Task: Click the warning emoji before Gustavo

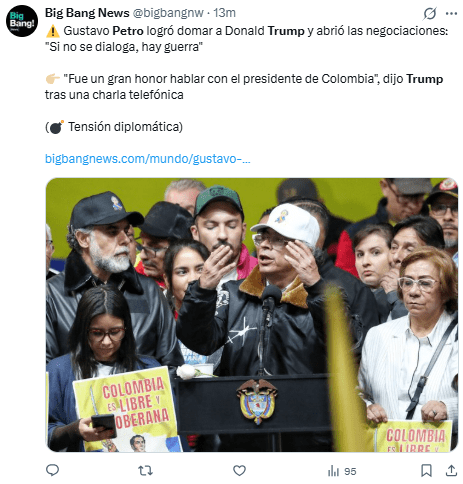Action: pos(53,31)
